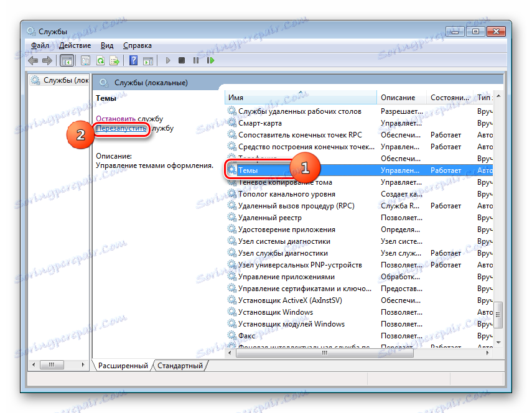Viewport: 532px width, 413px height.
Task: Click the Export List toolbar icon
Action: click(x=114, y=61)
